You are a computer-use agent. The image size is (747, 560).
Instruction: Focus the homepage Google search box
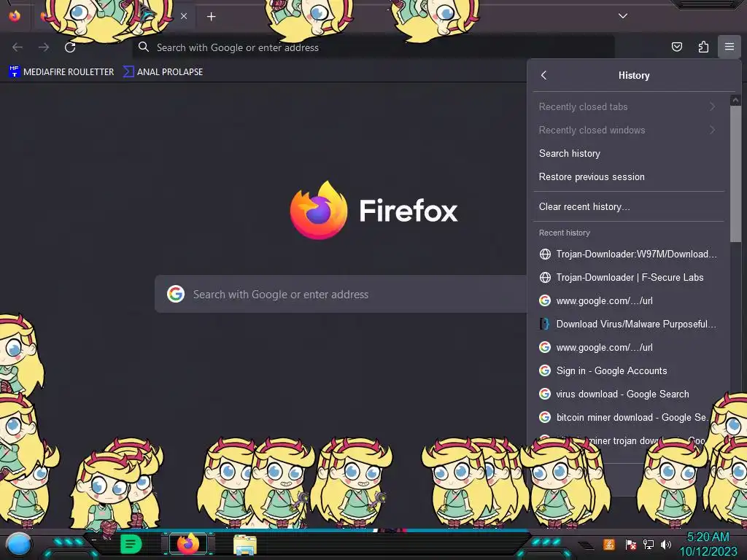[341, 295]
